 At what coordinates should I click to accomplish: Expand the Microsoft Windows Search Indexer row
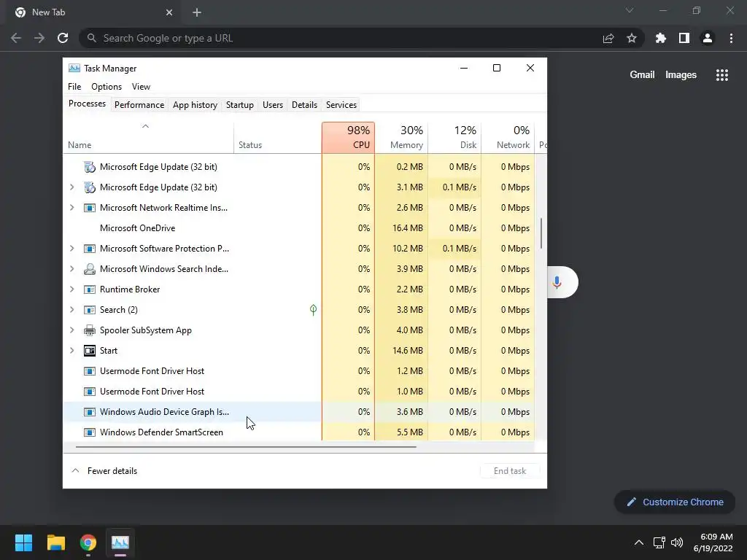[72, 269]
